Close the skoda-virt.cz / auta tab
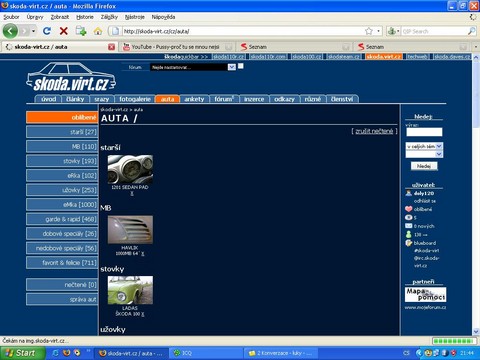 [112, 47]
